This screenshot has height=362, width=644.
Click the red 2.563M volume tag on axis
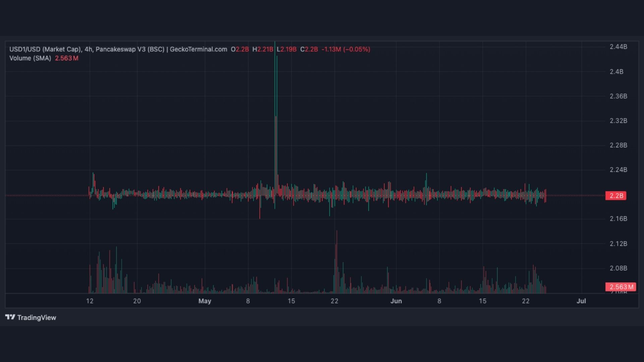[x=621, y=287]
